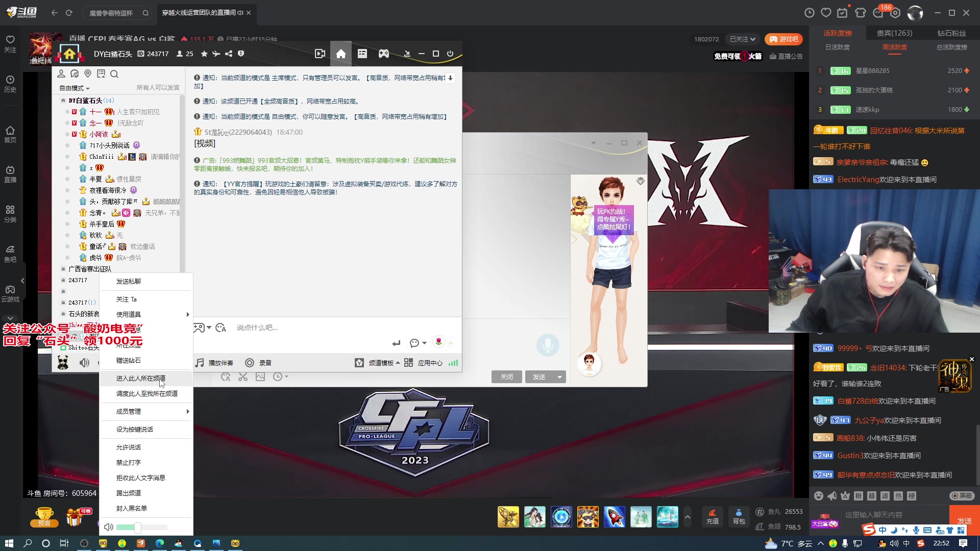The width and height of the screenshot is (980, 551).
Task: Open 应用中心 grid icon
Action: [408, 363]
